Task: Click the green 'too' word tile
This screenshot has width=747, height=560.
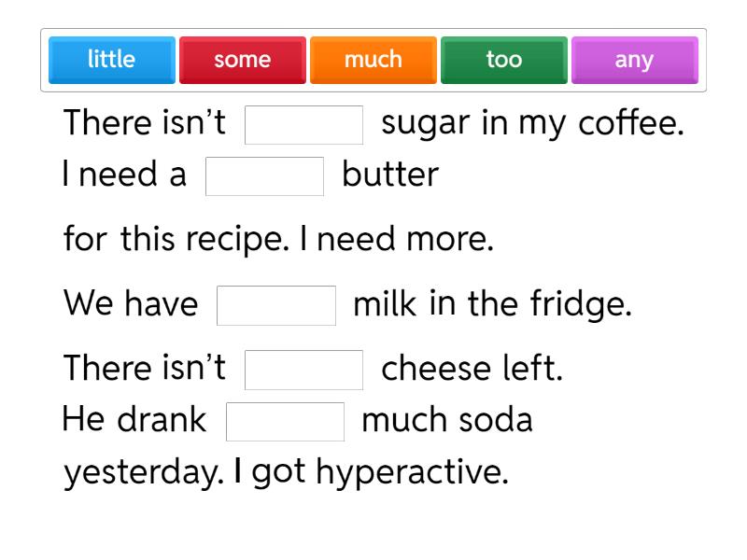Action: (x=503, y=60)
